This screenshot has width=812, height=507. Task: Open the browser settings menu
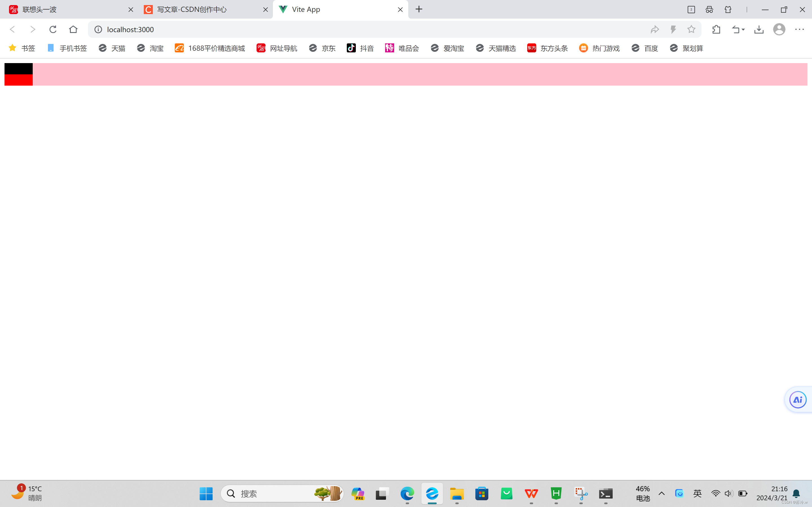click(x=800, y=29)
